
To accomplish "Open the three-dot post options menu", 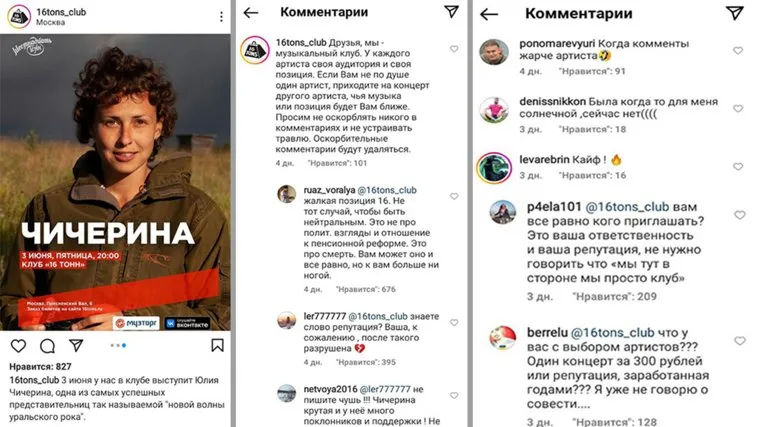I will (x=222, y=17).
